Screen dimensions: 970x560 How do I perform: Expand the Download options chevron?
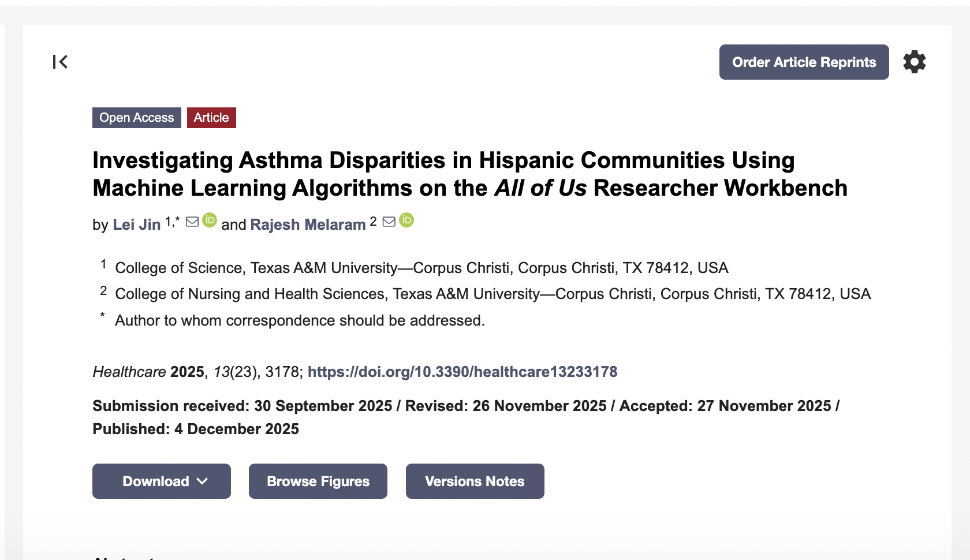click(202, 481)
